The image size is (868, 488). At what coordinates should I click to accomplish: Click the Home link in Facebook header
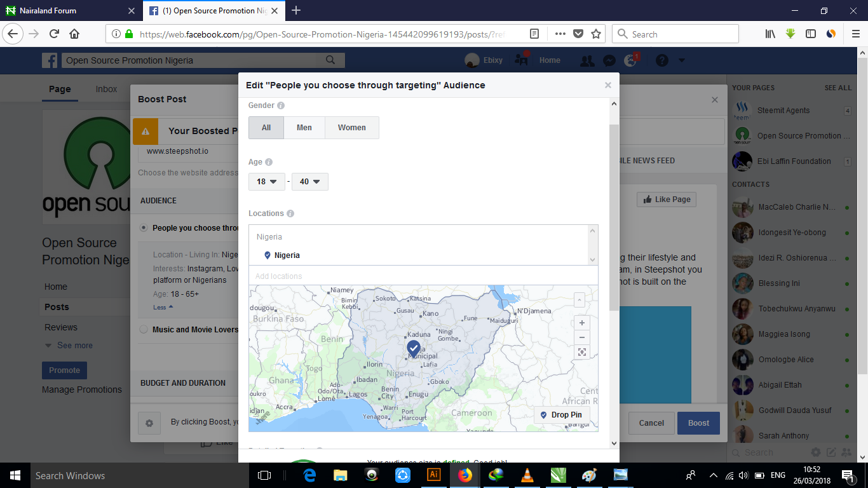(x=550, y=60)
